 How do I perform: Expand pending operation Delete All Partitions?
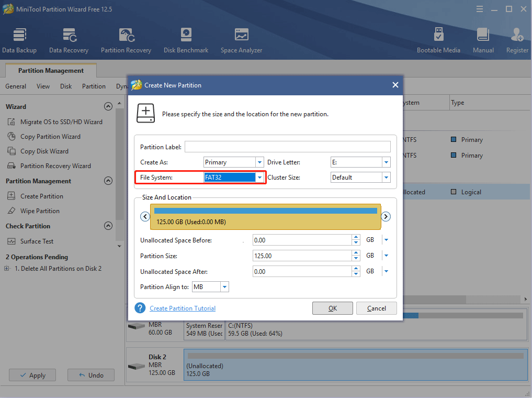coord(6,268)
